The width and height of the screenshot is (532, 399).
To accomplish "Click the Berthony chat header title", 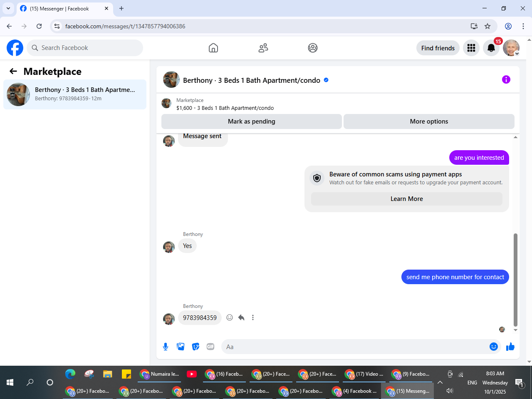I will click(252, 80).
